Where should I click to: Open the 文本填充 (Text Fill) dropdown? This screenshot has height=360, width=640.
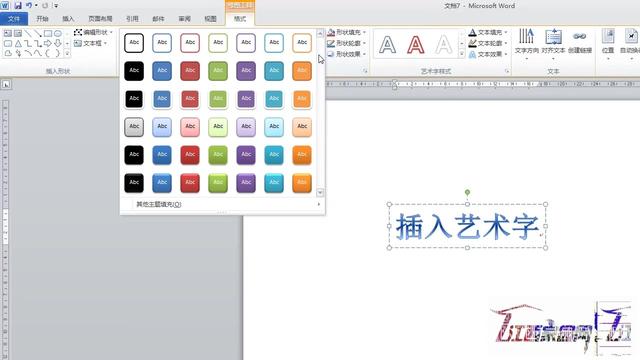point(488,32)
